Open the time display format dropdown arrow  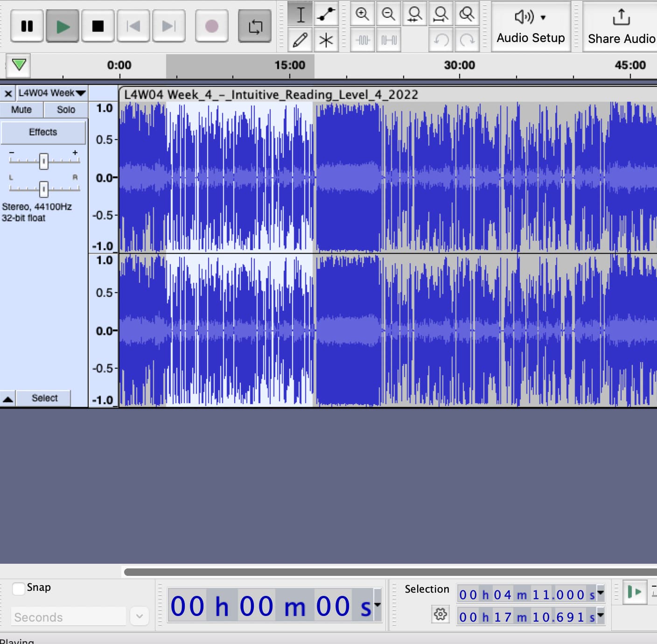377,605
